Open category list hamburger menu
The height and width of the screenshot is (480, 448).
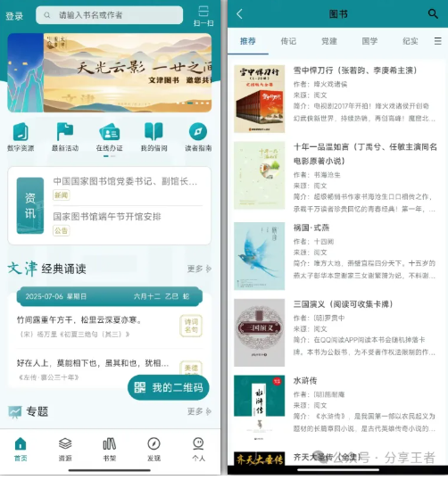(x=438, y=41)
